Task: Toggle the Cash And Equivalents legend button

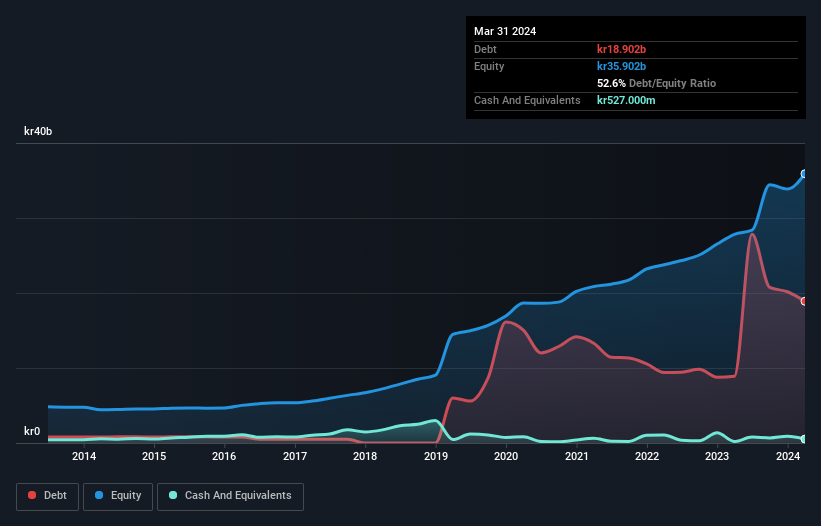Action: [230, 496]
